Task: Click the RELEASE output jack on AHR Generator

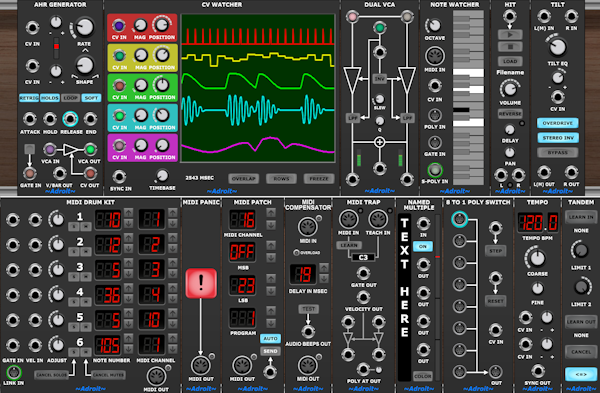Action: 70,119
